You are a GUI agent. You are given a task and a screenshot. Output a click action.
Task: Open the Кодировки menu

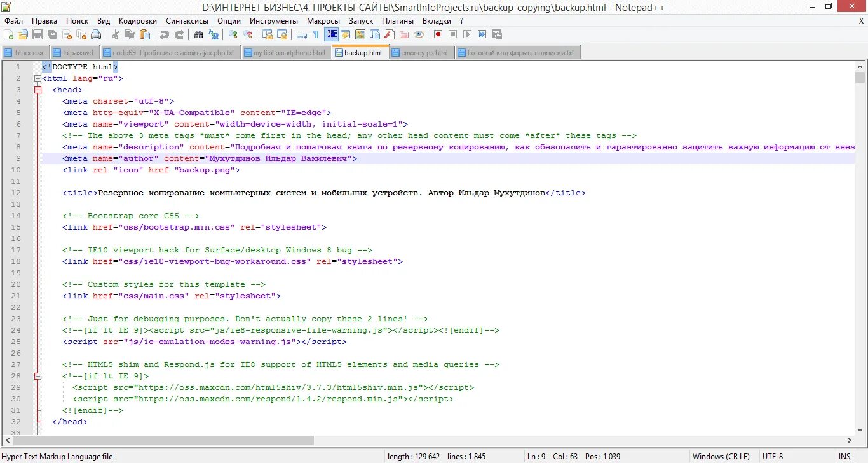[x=138, y=20]
